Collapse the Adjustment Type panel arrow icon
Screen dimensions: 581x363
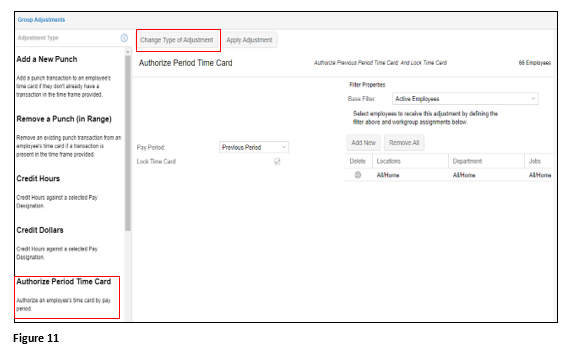(124, 38)
